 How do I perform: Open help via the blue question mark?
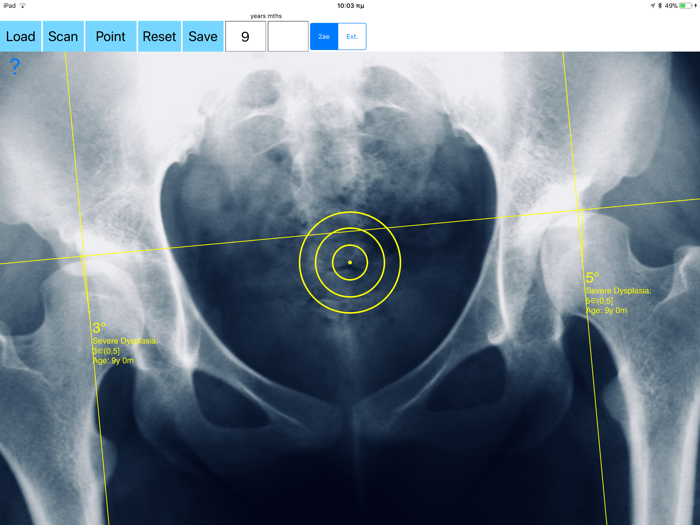(x=15, y=67)
